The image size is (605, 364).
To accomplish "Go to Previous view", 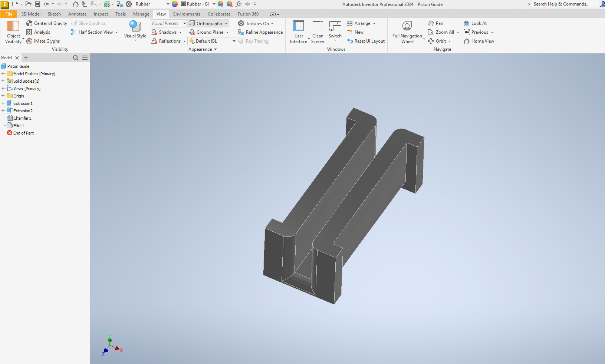I will click(476, 32).
